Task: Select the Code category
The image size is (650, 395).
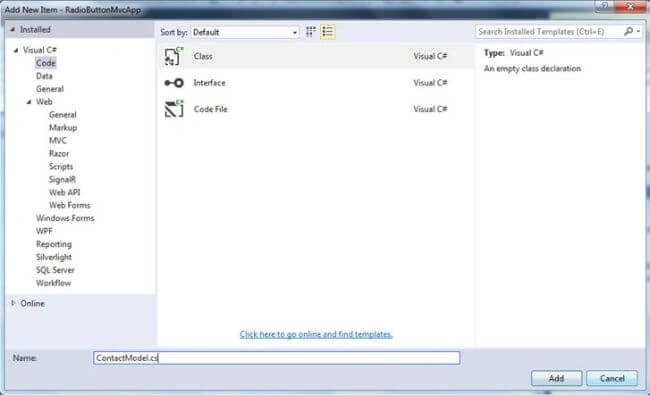Action: pyautogui.click(x=46, y=63)
